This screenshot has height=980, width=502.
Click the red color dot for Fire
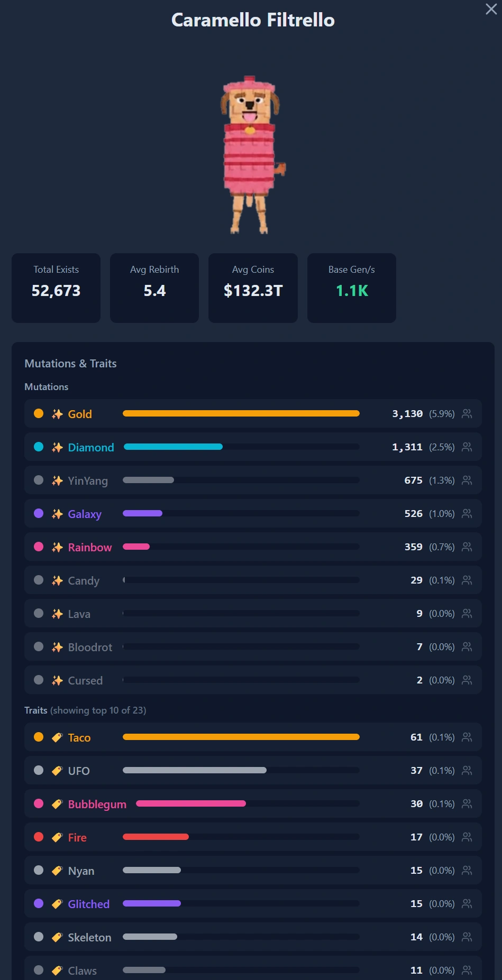click(39, 837)
